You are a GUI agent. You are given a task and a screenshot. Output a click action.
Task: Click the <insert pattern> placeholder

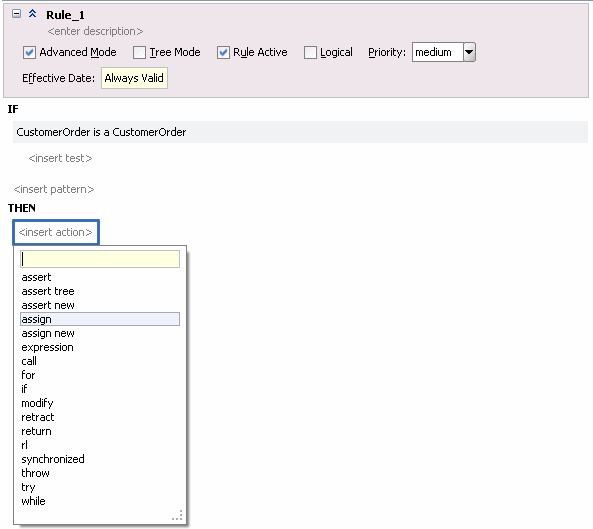(54, 189)
